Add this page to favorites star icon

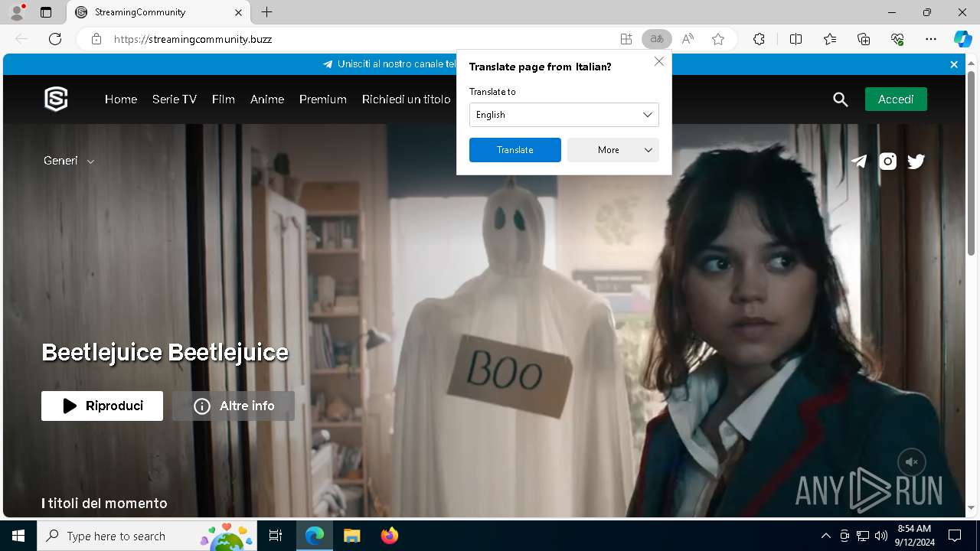(718, 39)
